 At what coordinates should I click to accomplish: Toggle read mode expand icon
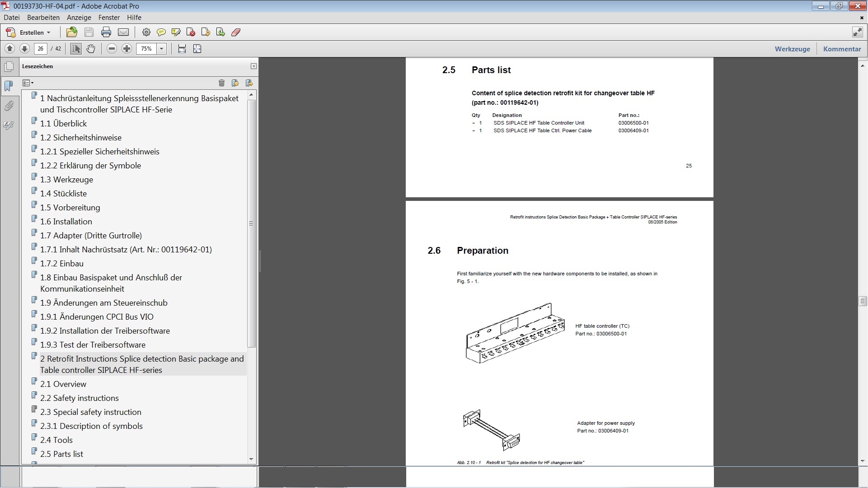(857, 32)
